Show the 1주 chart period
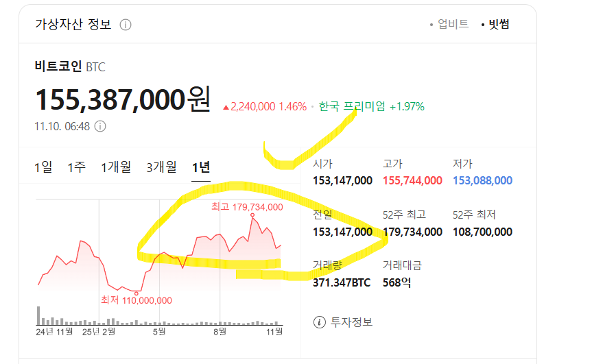The image size is (603, 364). pos(76,167)
